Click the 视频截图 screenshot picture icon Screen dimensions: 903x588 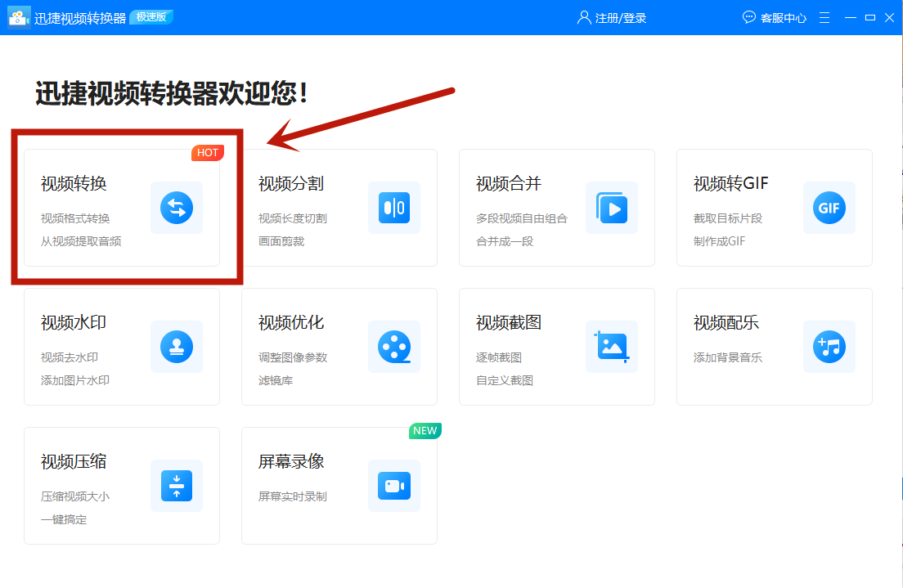point(611,347)
